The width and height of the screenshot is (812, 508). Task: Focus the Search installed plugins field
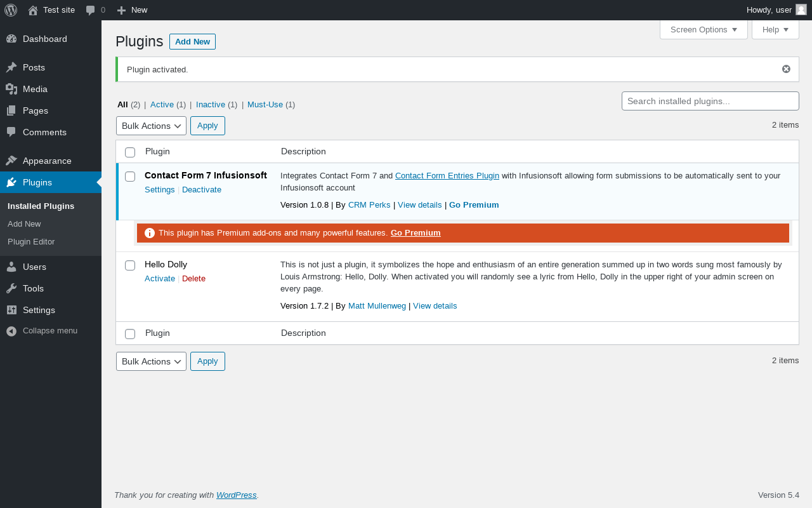(x=710, y=101)
